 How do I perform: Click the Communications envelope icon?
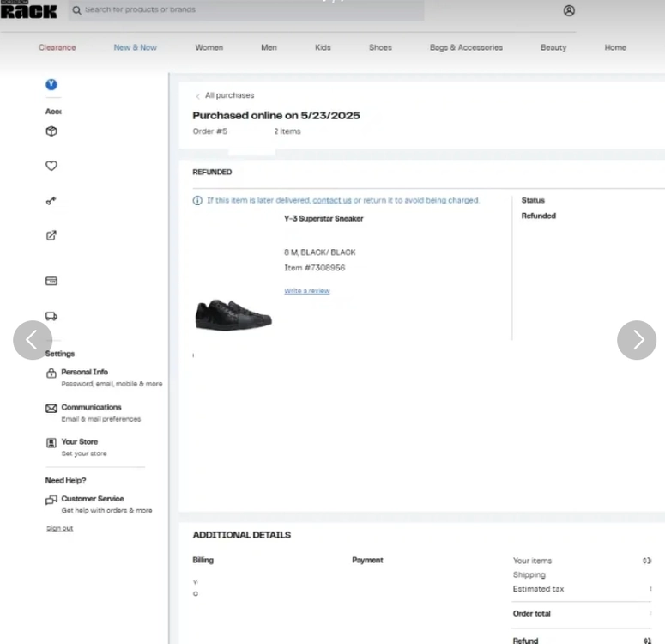coord(51,409)
